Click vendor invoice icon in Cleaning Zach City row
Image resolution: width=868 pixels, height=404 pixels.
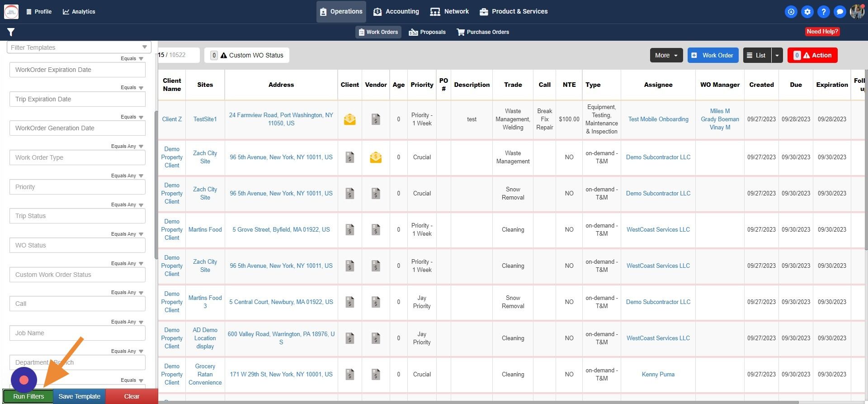coord(376,266)
